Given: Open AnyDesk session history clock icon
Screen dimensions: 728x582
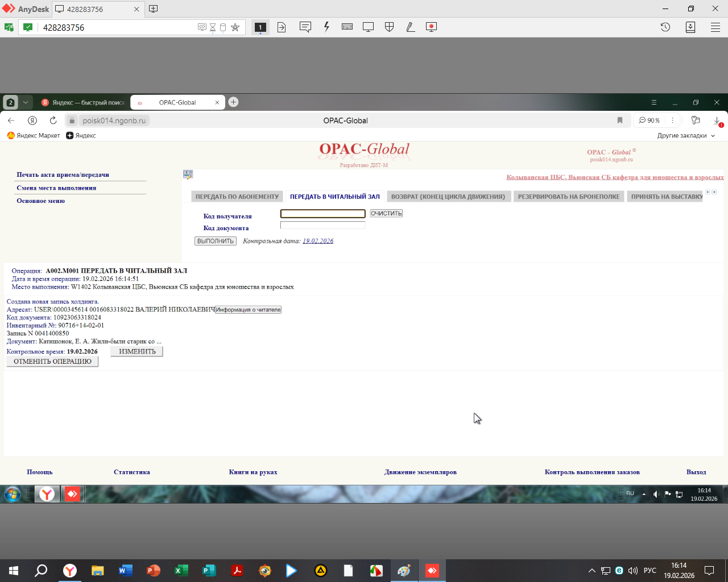Looking at the screenshot, I should point(665,27).
